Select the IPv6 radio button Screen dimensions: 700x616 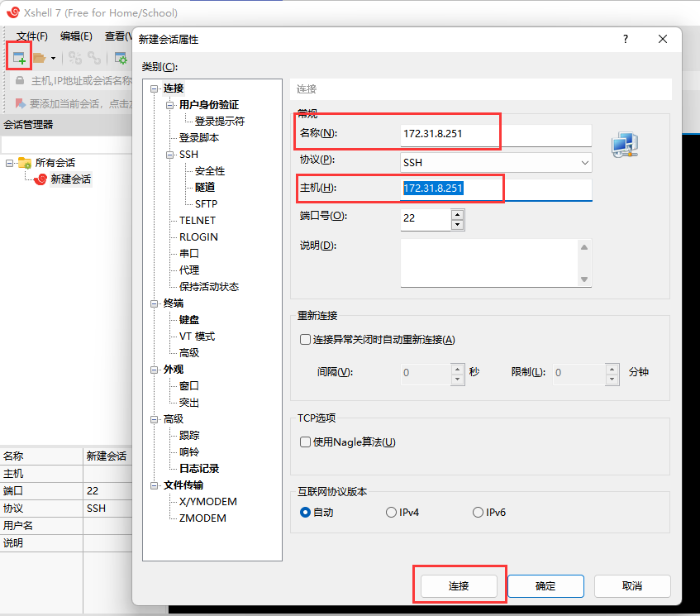point(478,513)
